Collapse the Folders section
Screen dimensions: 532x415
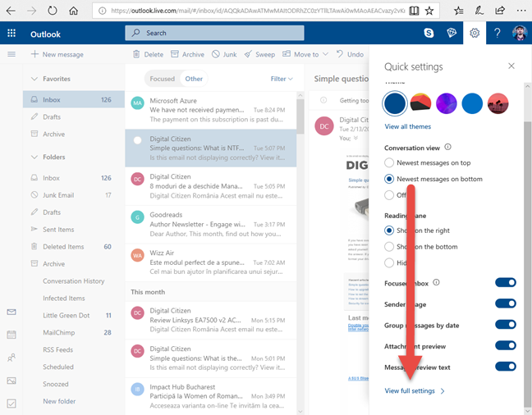pyautogui.click(x=34, y=157)
